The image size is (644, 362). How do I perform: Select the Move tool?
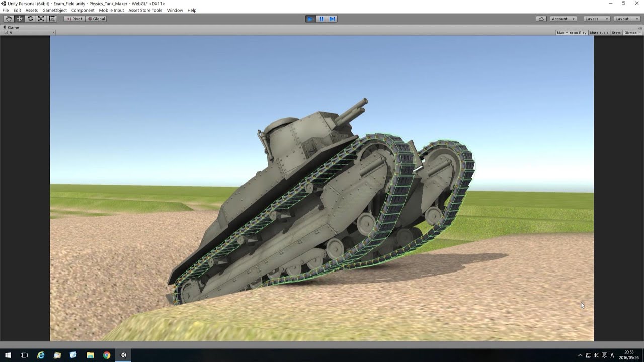tap(19, 19)
